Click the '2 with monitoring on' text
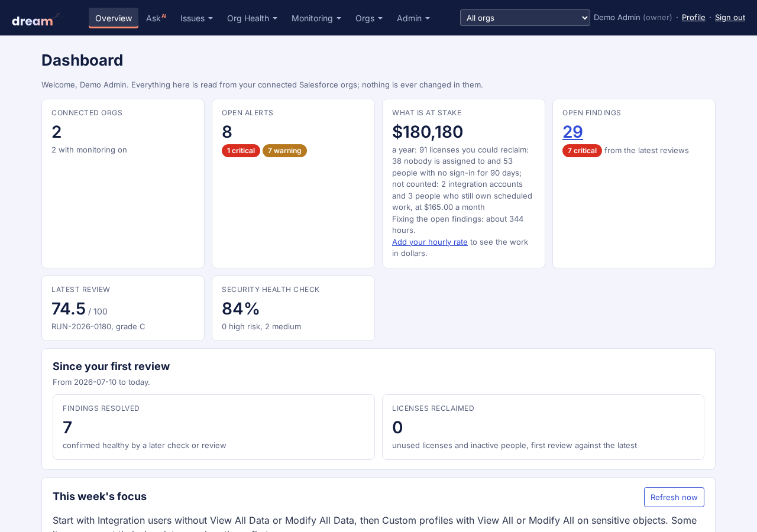This screenshot has width=757, height=532. (x=89, y=150)
